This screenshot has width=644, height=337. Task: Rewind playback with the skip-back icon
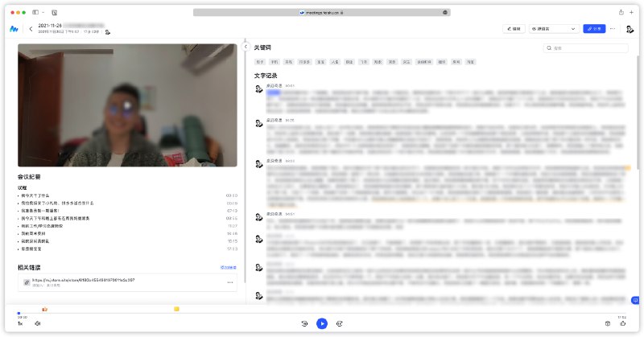click(305, 323)
